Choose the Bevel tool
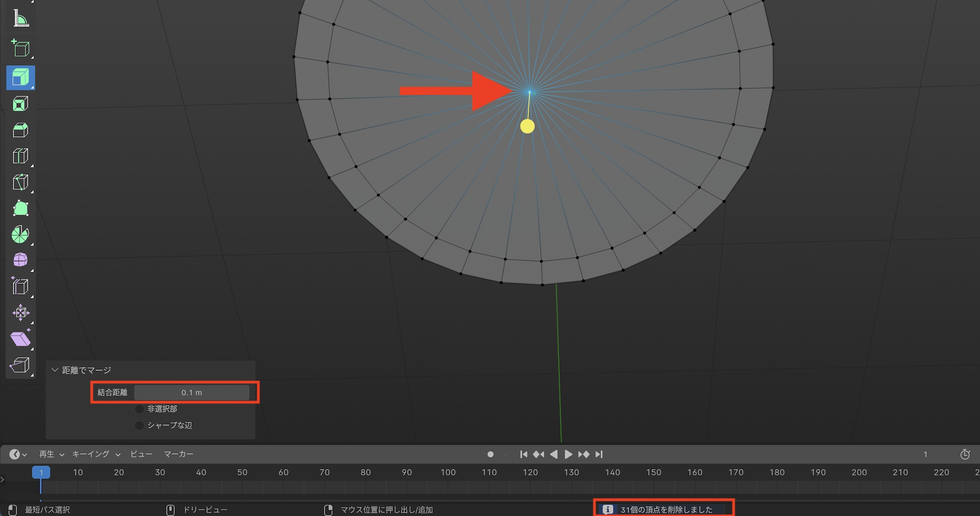The width and height of the screenshot is (980, 516). 21,130
